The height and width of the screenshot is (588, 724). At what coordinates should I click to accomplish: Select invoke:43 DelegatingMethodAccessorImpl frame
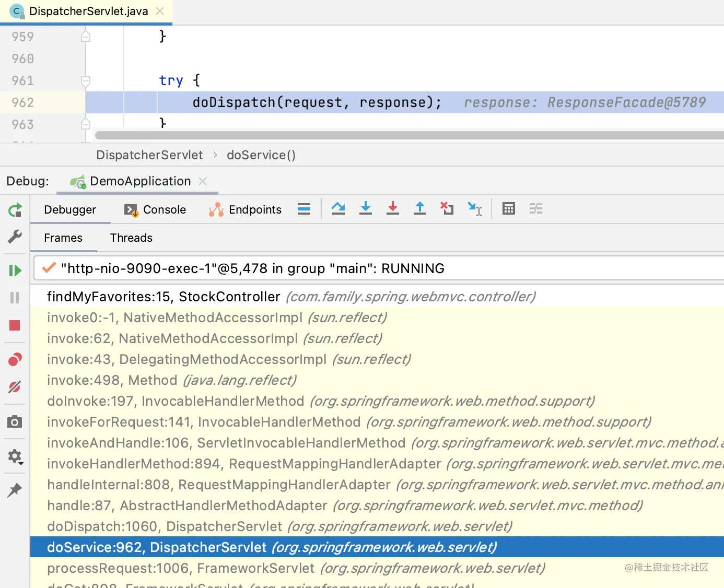click(x=377, y=359)
